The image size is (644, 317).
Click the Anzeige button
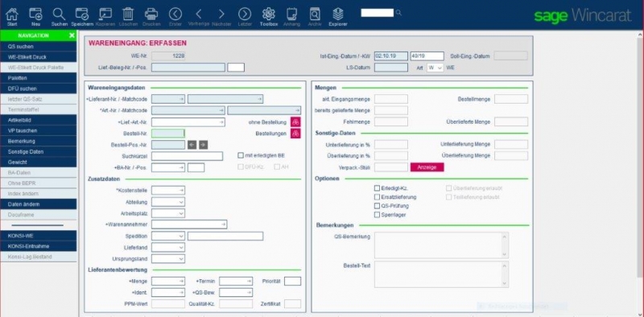(x=427, y=167)
